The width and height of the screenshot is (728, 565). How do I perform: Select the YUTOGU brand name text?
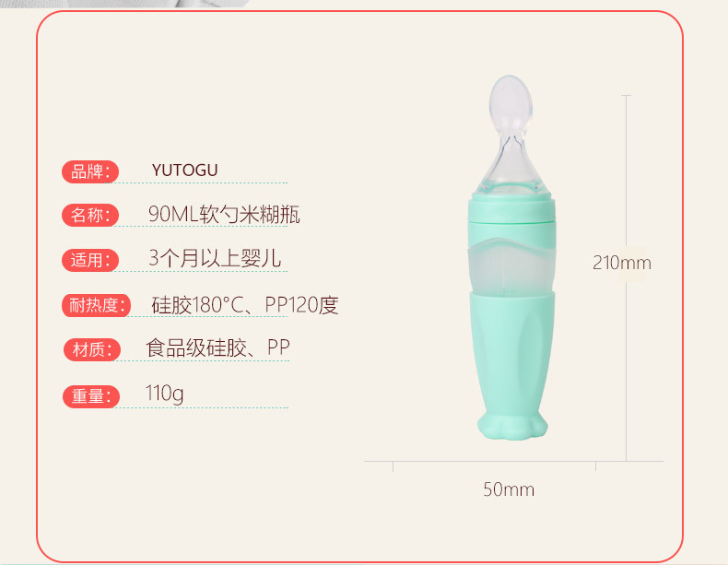point(185,171)
